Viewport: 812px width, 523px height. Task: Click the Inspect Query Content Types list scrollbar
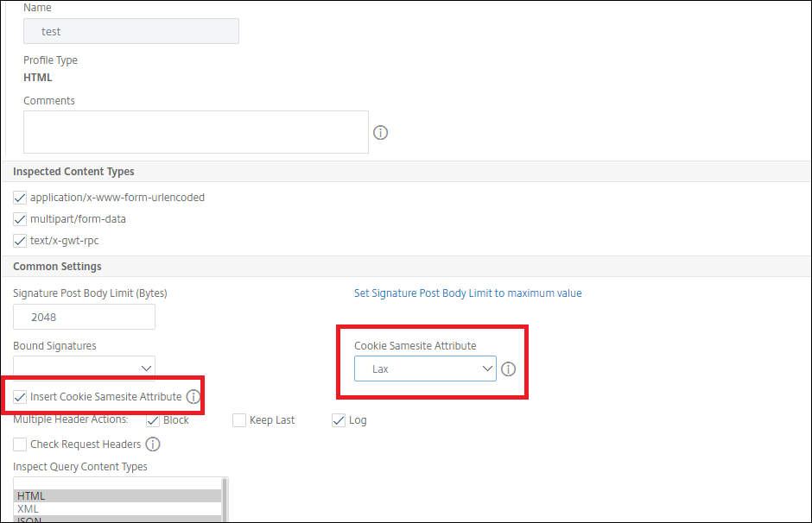pos(225,500)
